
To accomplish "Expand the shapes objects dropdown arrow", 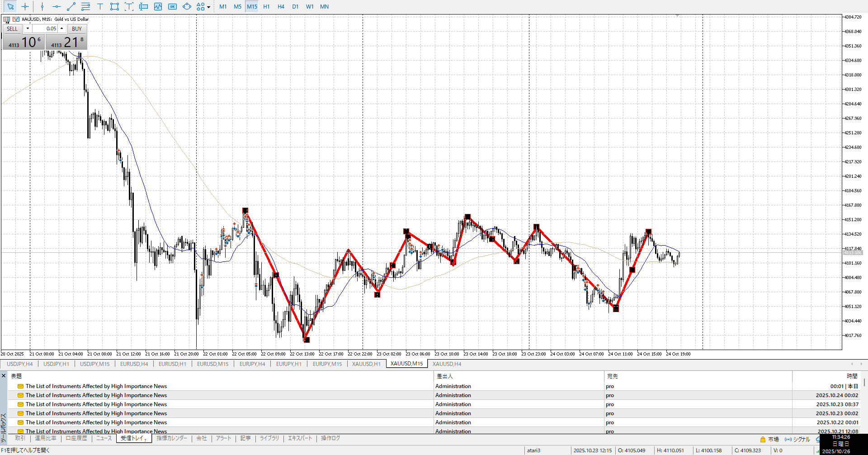I will [x=208, y=7].
